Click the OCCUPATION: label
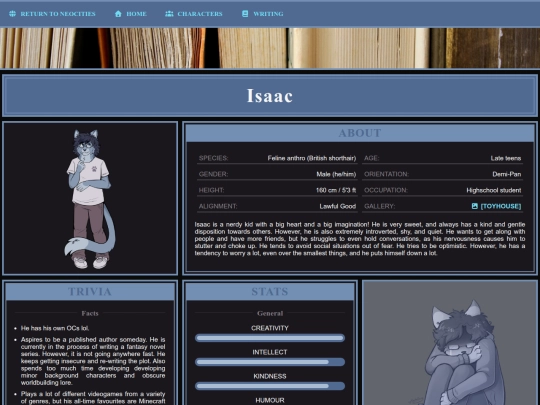540x405 pixels. point(386,190)
